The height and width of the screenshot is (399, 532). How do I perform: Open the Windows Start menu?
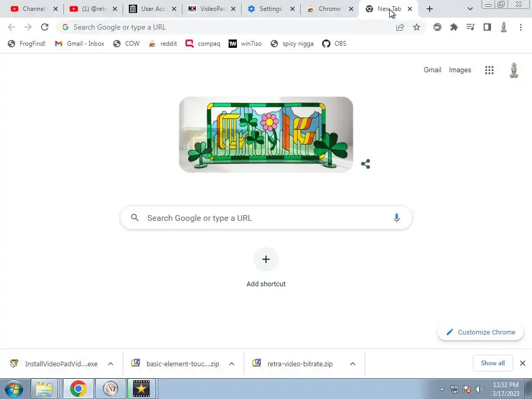pos(14,389)
